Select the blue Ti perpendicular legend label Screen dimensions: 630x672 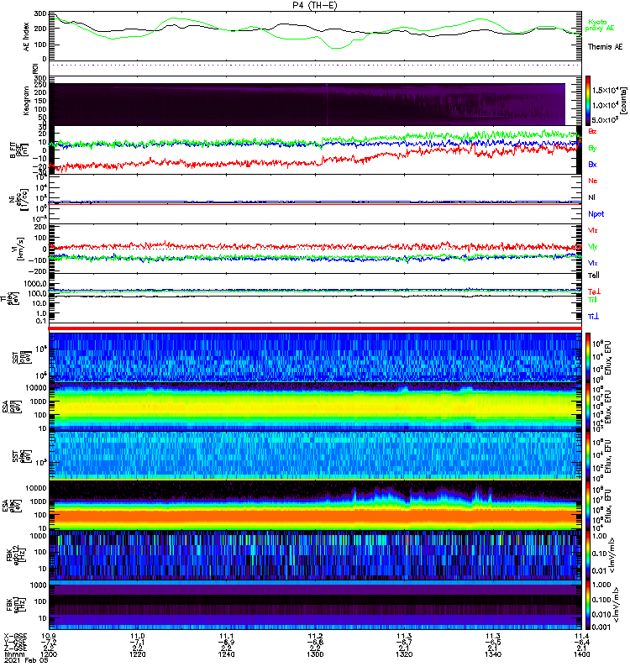[x=593, y=317]
